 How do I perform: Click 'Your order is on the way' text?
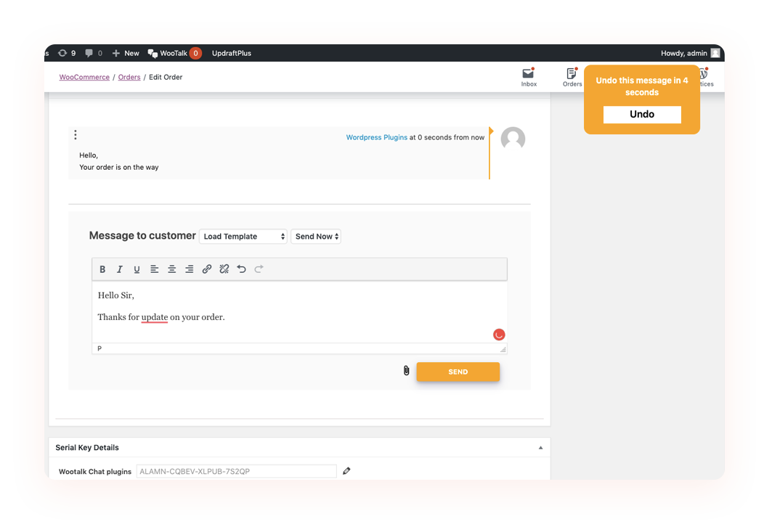point(118,168)
